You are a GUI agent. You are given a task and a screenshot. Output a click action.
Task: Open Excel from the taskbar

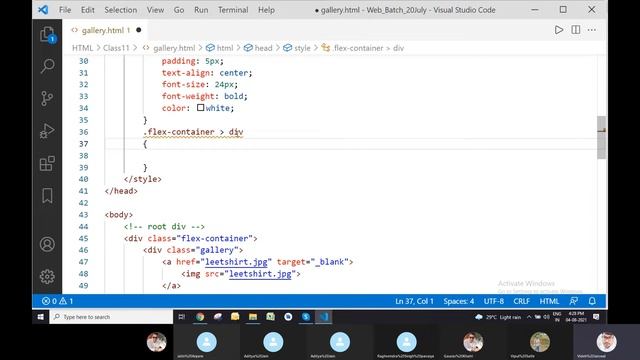[271, 317]
